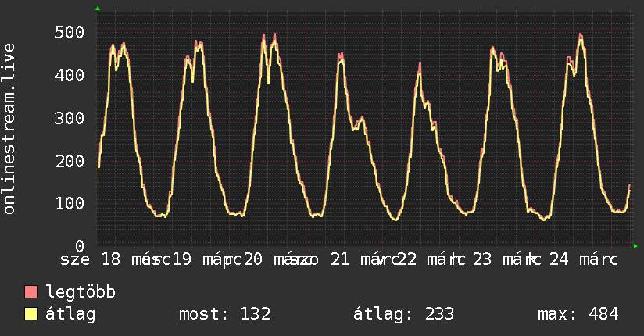Click the 24 márc x-axis date label
Viewport: 644px width, 336px height.
[x=584, y=259]
